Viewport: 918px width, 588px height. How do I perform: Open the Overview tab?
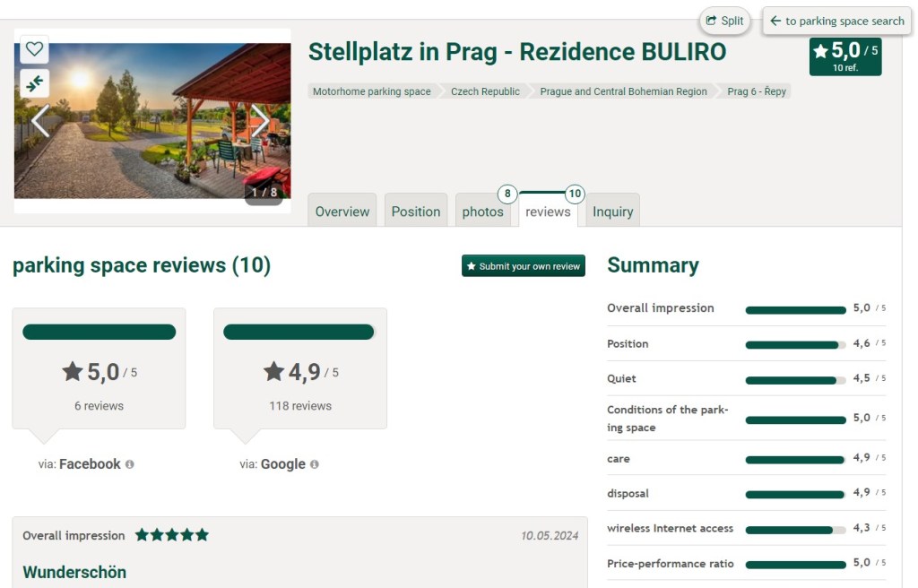coord(342,212)
